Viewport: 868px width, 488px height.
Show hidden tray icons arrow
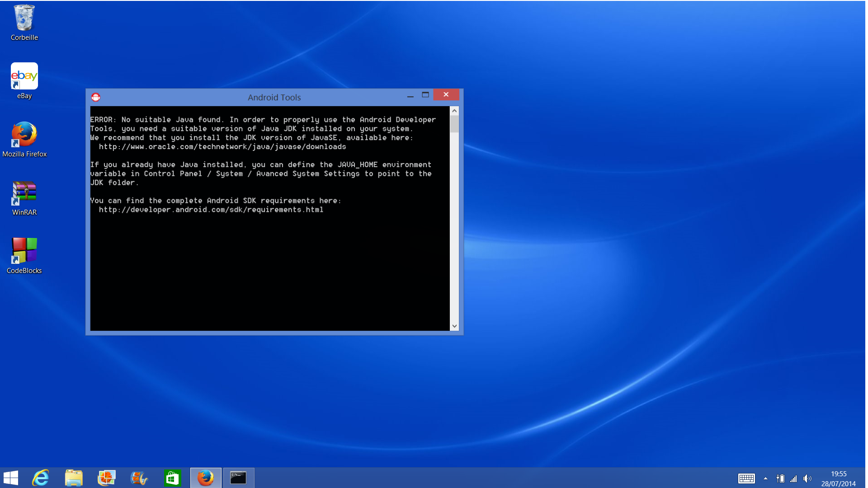click(x=765, y=479)
